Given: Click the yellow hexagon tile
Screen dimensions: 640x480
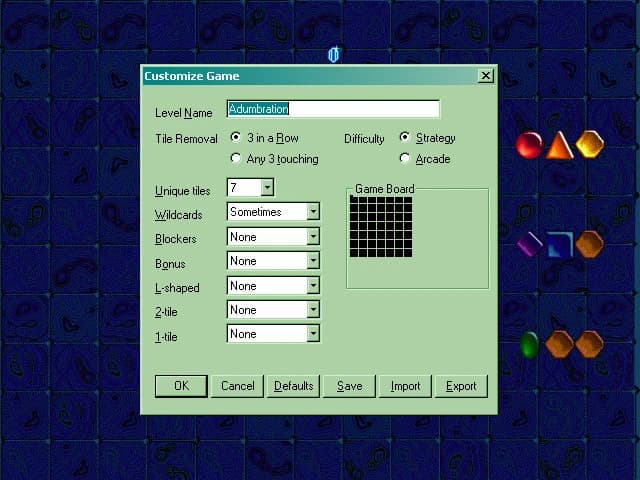Looking at the screenshot, I should [x=590, y=144].
